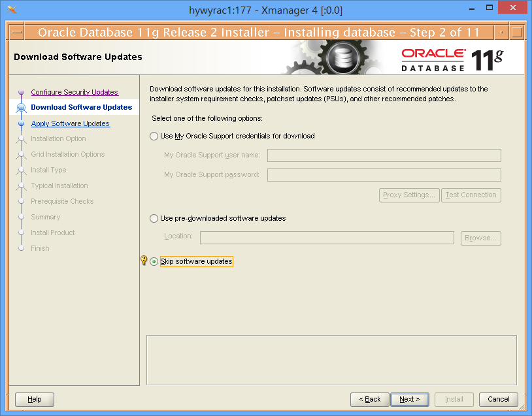The image size is (532, 416).
Task: Click the Prerequisite Checks step
Action: pos(62,201)
